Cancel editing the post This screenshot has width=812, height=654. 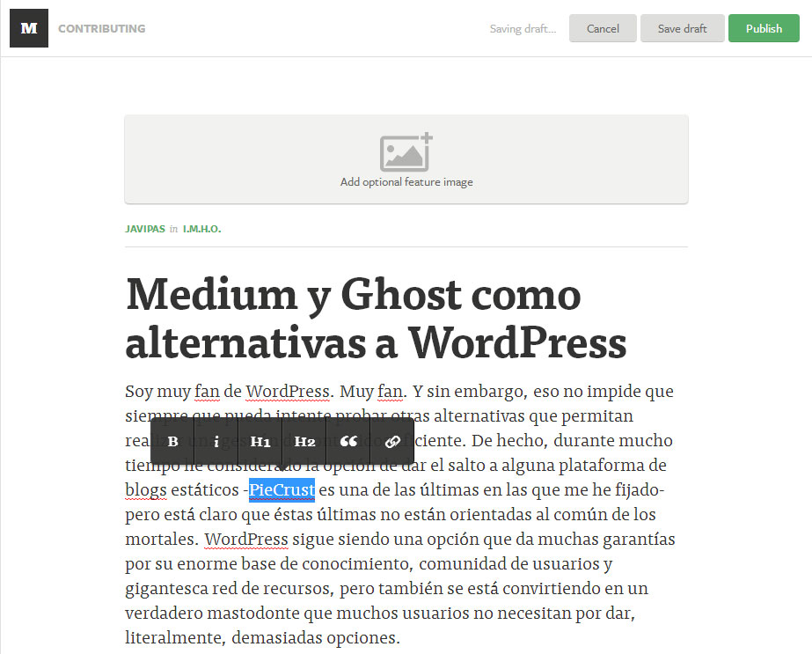603,28
